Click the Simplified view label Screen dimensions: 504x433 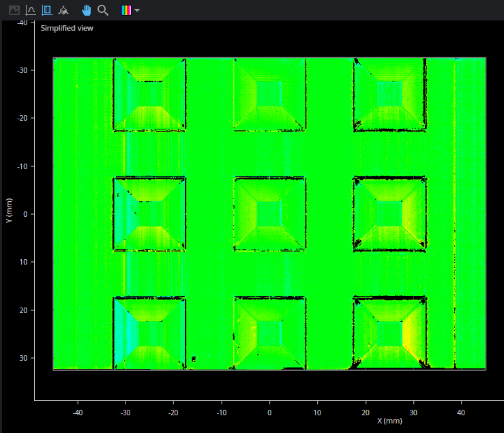click(67, 28)
